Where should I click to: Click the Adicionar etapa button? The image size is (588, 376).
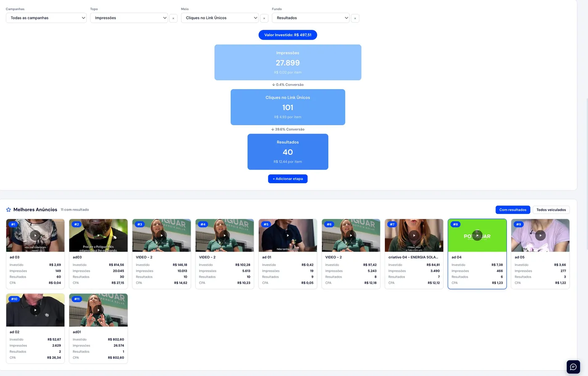[x=288, y=179]
